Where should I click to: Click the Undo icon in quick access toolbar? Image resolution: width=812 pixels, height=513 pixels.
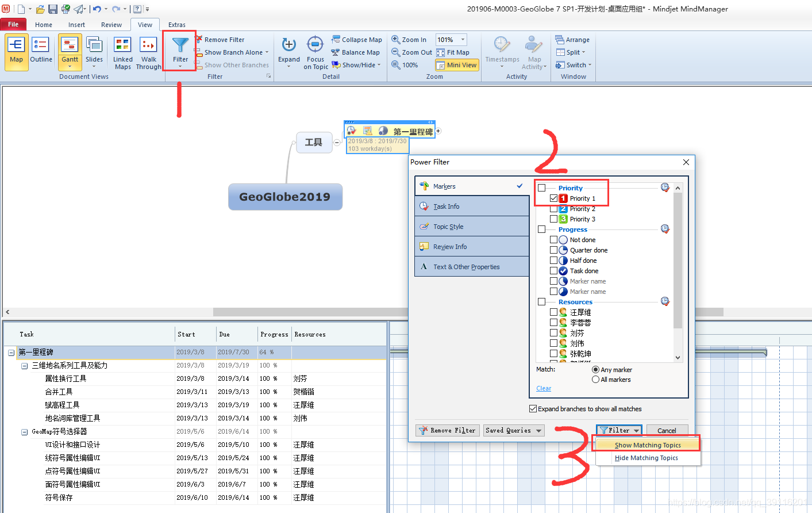click(x=97, y=9)
